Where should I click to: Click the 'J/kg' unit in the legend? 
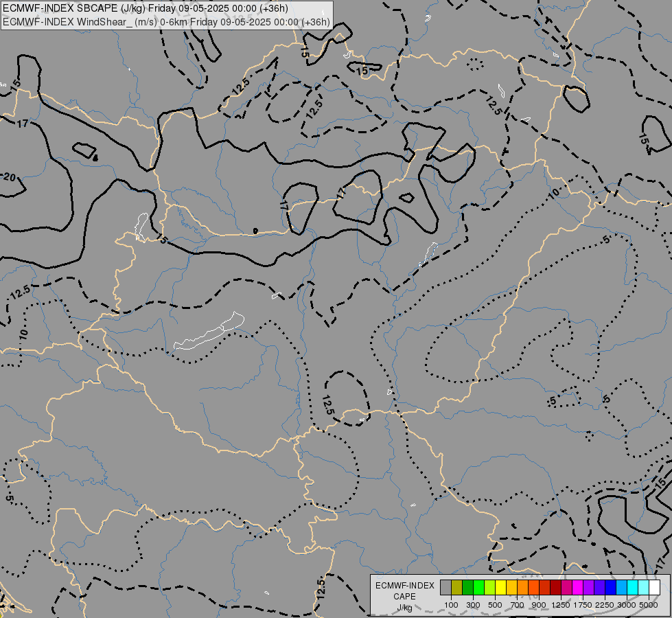[404, 608]
